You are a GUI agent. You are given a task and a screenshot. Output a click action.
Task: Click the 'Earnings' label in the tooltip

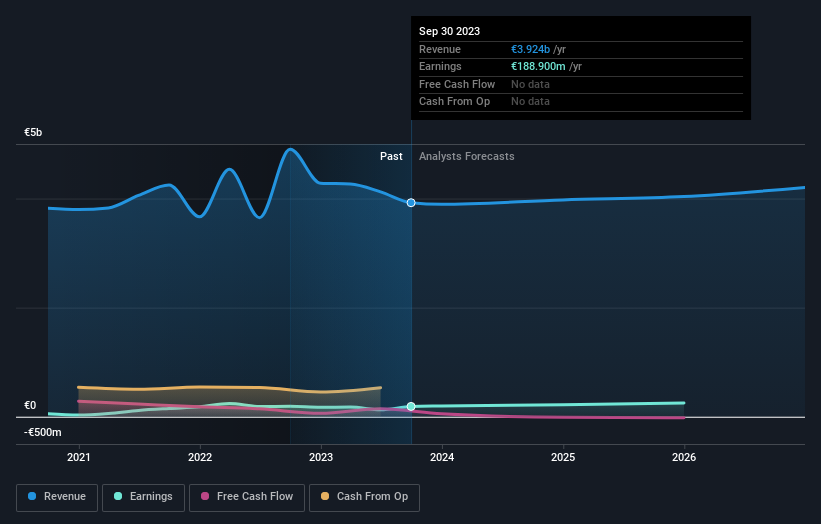[x=440, y=66]
